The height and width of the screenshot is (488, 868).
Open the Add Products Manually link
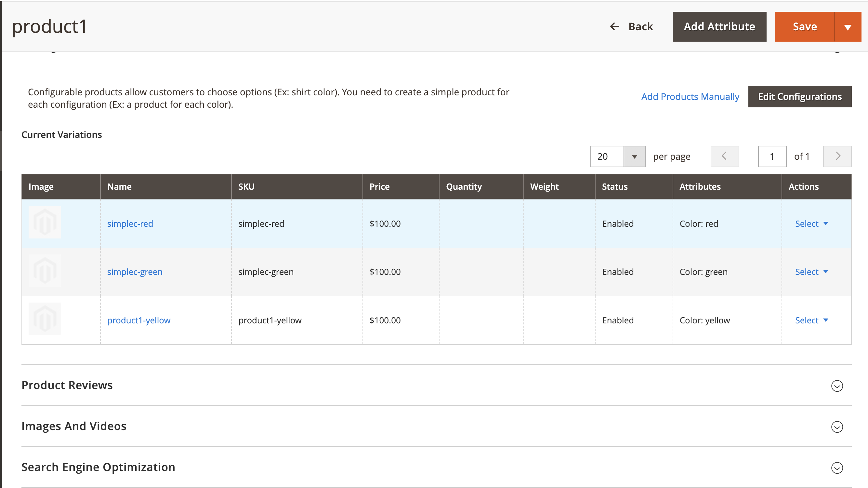(690, 96)
